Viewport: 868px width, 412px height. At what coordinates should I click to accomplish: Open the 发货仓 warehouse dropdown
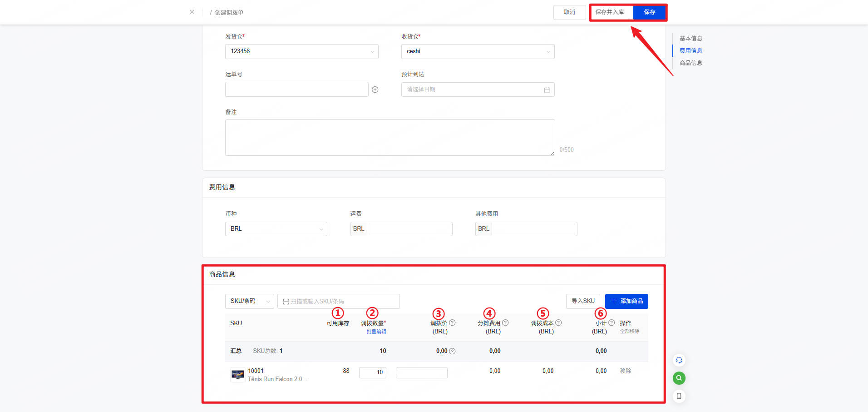[301, 51]
